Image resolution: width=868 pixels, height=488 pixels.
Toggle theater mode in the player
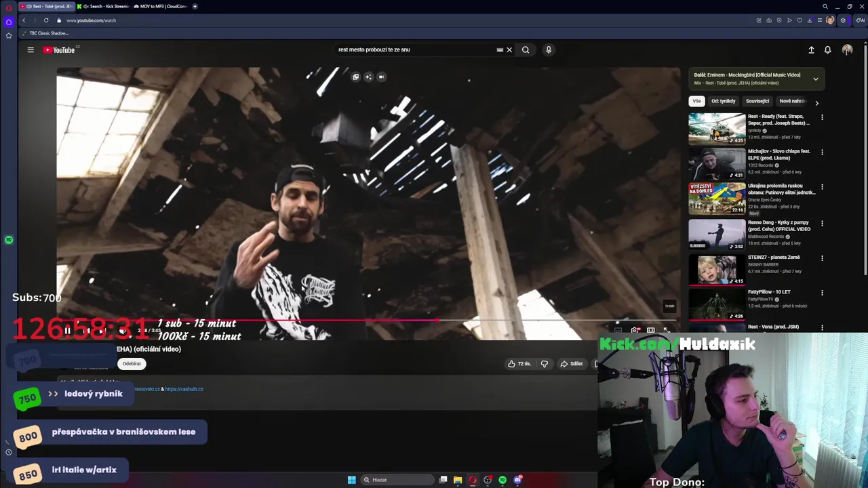click(x=650, y=330)
